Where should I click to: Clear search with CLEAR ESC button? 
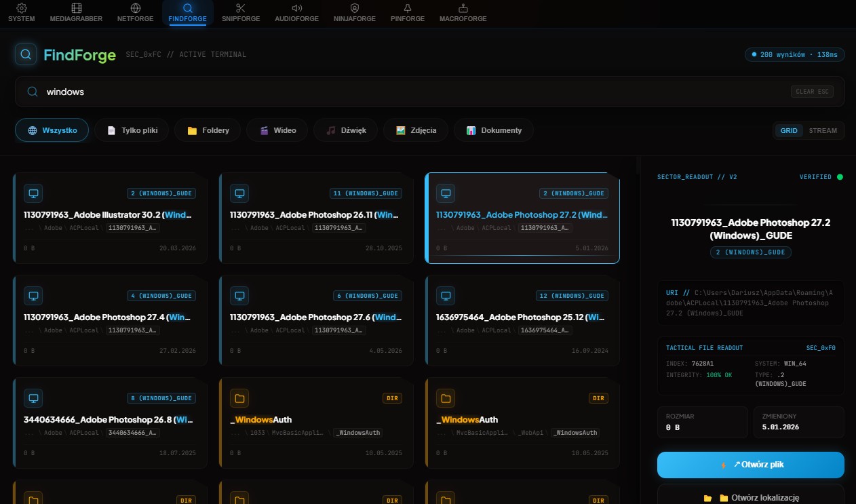(812, 92)
